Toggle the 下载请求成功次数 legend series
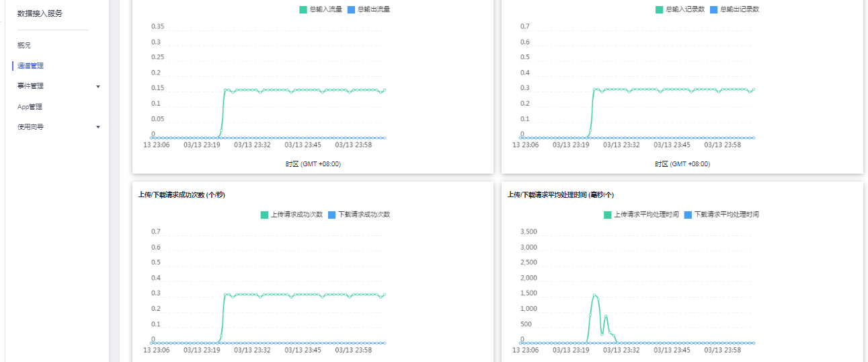868x362 pixels. [x=359, y=215]
